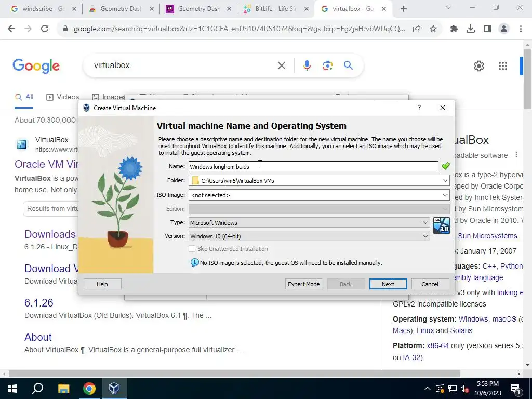Click the x86-64 platform link

tap(437, 345)
